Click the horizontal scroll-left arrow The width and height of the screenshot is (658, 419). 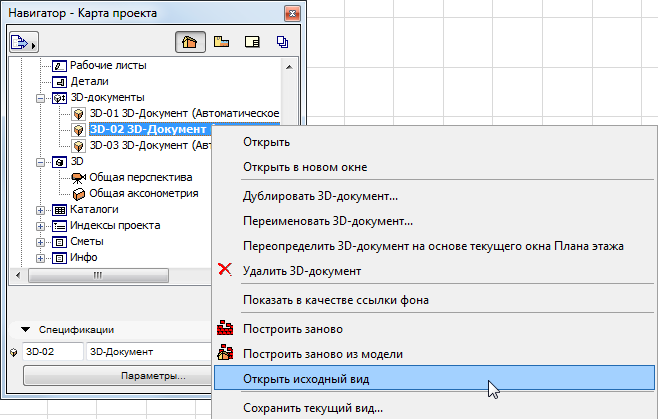[x=18, y=275]
